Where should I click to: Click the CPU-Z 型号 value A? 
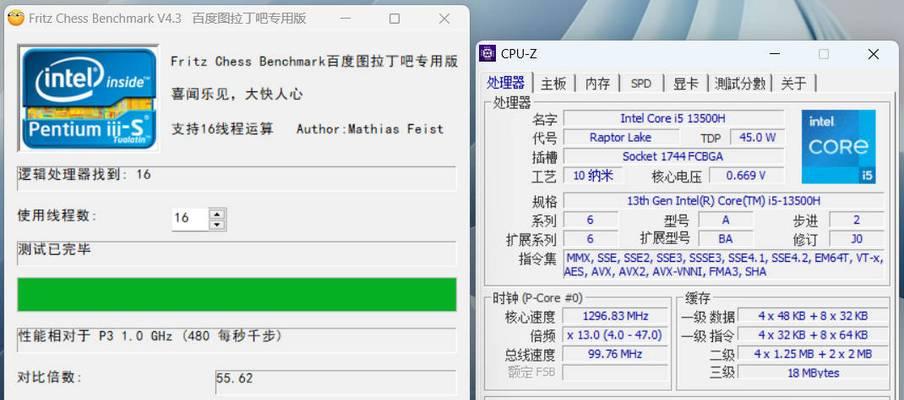[x=725, y=220]
